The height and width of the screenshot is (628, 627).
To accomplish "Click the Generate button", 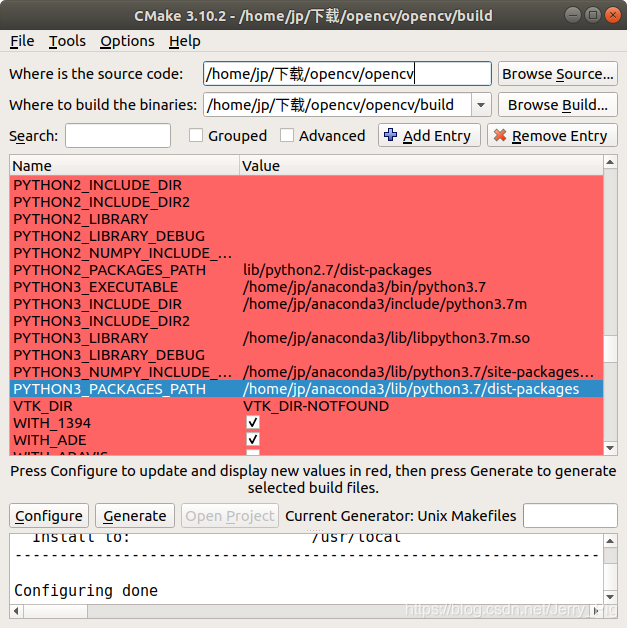I will (135, 516).
